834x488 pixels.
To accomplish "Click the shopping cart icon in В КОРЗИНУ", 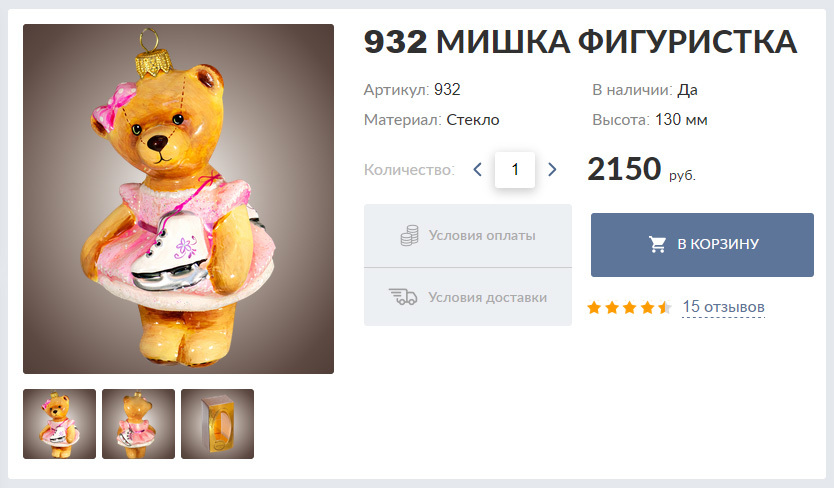I will [x=657, y=244].
